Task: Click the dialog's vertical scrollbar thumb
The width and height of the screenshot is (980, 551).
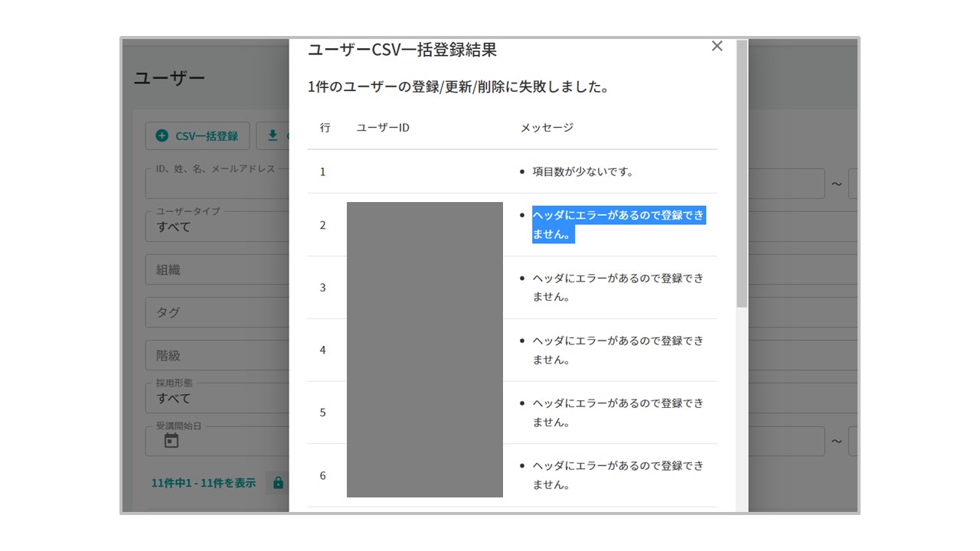Action: tap(742, 174)
